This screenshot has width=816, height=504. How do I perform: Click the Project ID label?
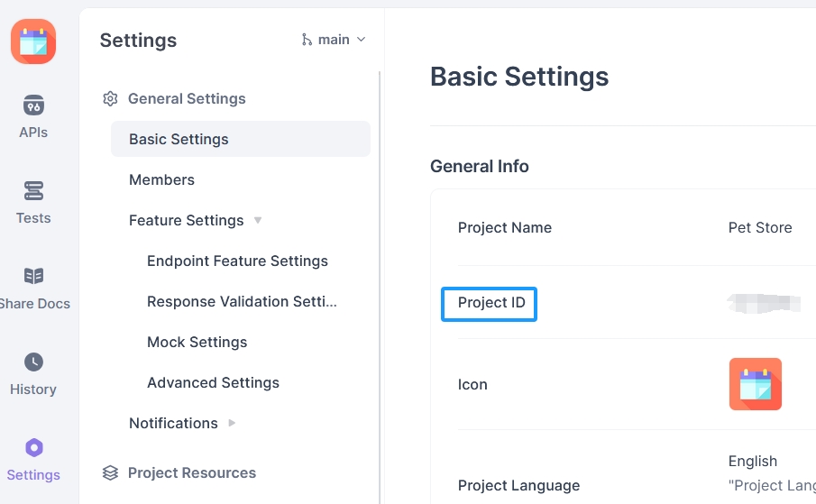[491, 302]
